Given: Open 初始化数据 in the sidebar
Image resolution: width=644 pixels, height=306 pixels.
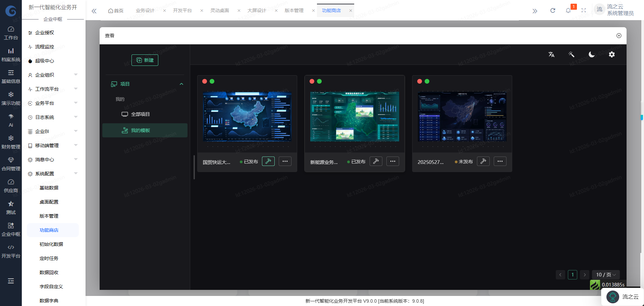Looking at the screenshot, I should [51, 244].
